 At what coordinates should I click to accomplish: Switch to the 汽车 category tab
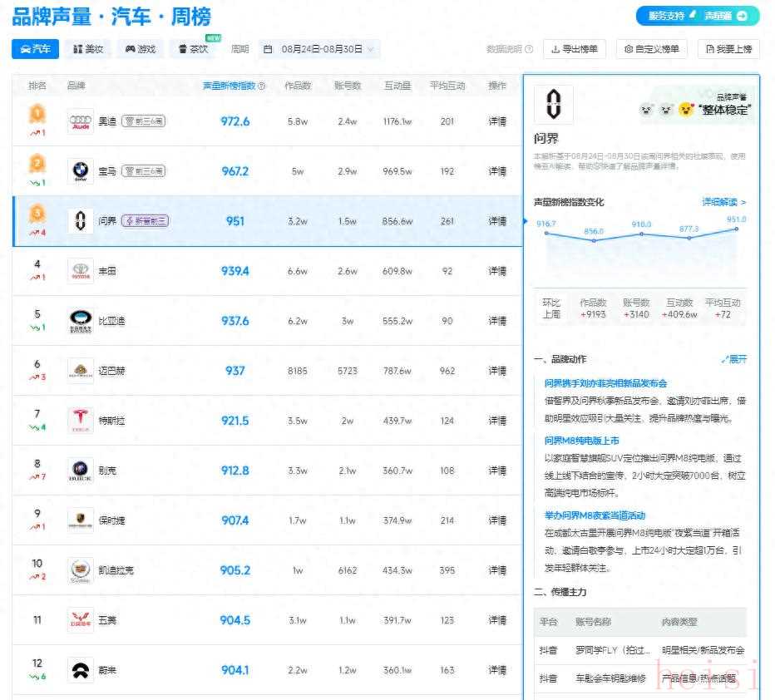point(35,49)
